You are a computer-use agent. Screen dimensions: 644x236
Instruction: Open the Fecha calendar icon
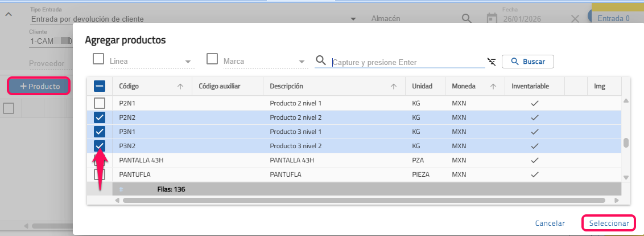[x=492, y=19]
